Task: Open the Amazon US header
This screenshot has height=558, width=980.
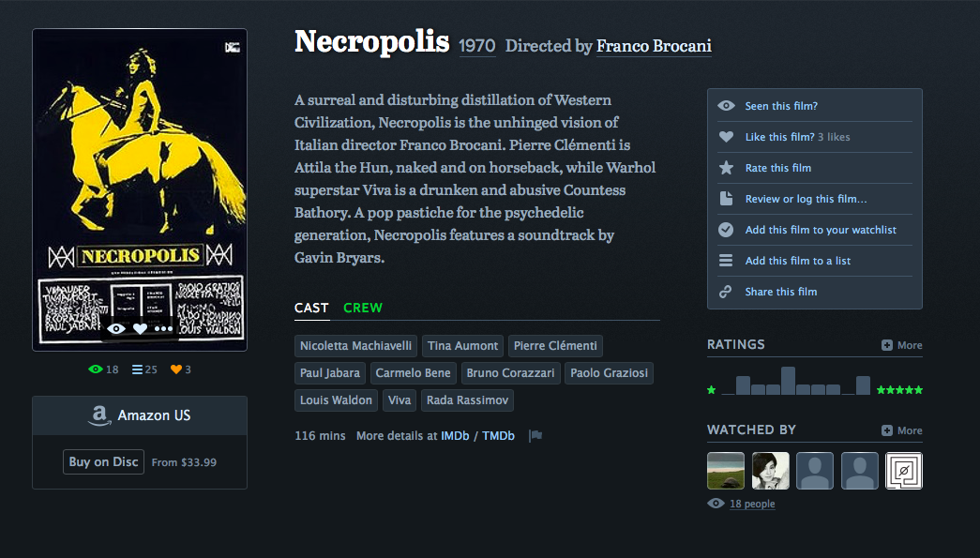Action: point(140,415)
